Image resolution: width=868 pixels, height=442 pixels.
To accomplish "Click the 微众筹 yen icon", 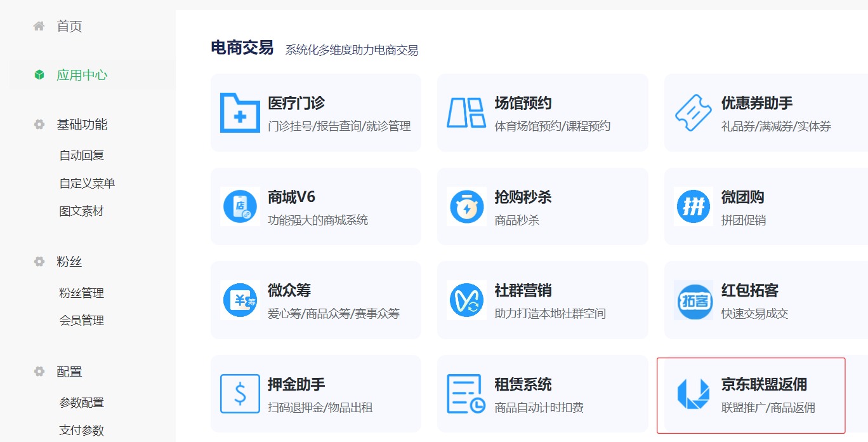I will pos(240,300).
